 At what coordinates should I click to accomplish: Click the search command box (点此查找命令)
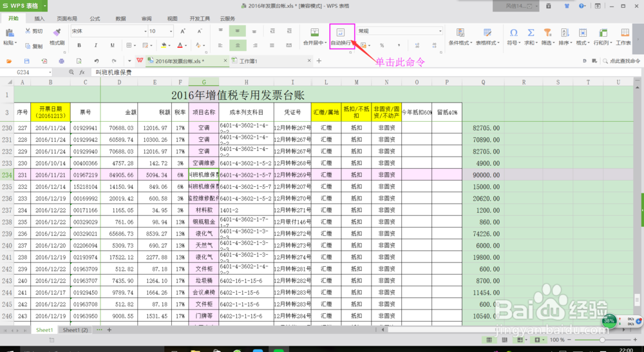pos(621,61)
